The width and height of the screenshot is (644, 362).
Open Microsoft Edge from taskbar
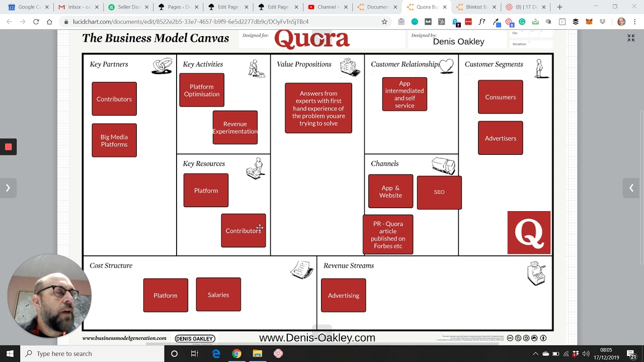pos(216,354)
